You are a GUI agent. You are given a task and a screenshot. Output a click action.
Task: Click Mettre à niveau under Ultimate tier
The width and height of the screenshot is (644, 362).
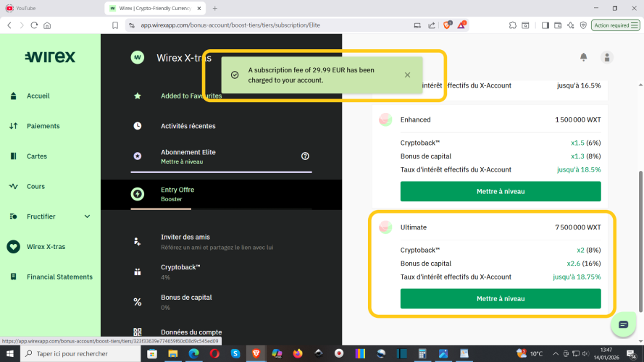(x=500, y=299)
